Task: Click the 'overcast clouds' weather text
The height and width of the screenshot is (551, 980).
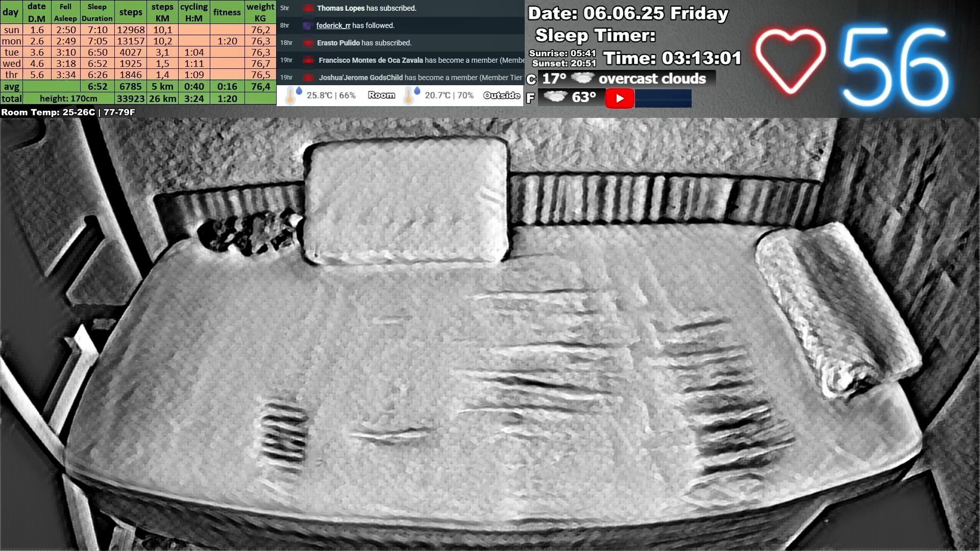Action: click(x=652, y=79)
